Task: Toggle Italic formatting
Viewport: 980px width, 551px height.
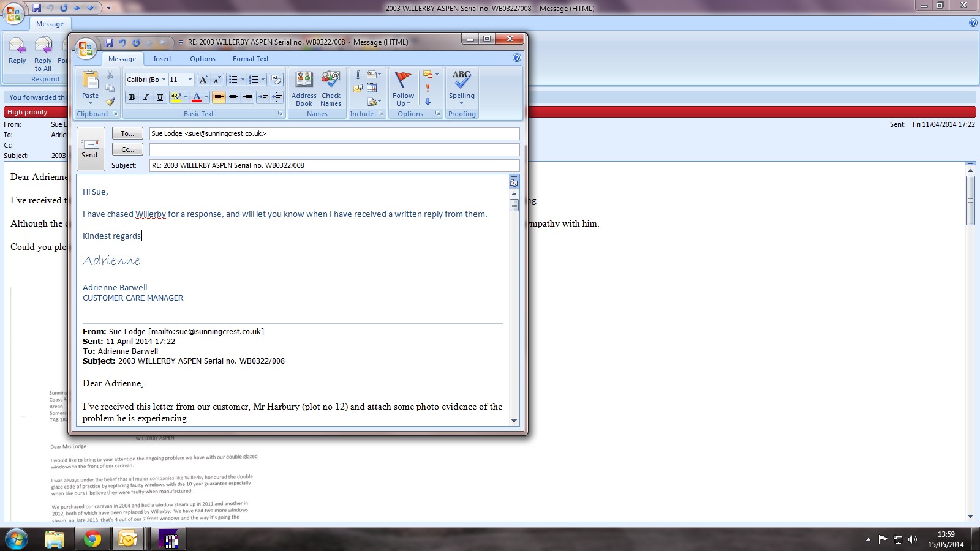Action: point(146,97)
